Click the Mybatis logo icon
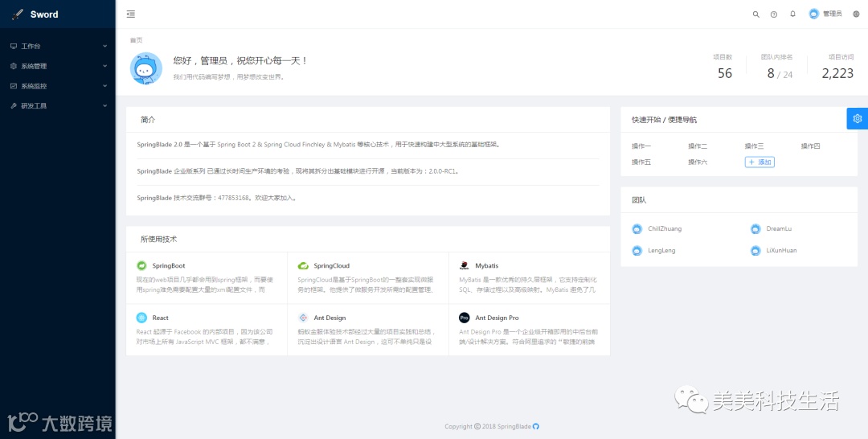This screenshot has width=868, height=439. [465, 265]
